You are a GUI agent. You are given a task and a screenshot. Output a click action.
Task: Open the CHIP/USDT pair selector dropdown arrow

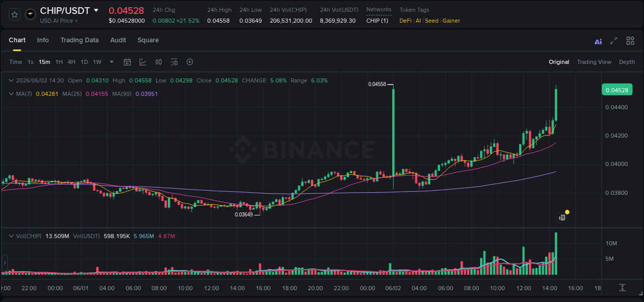[x=96, y=10]
